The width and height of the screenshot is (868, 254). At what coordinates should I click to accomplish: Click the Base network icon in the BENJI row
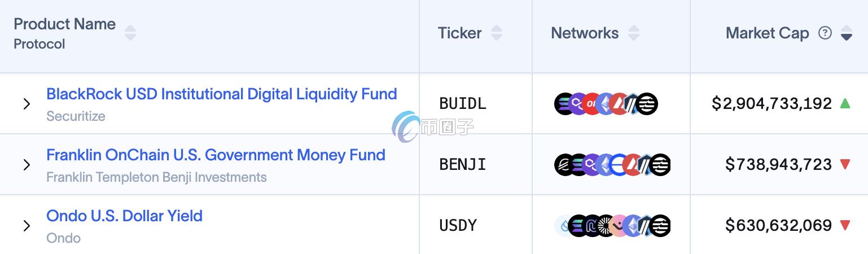pos(619,165)
